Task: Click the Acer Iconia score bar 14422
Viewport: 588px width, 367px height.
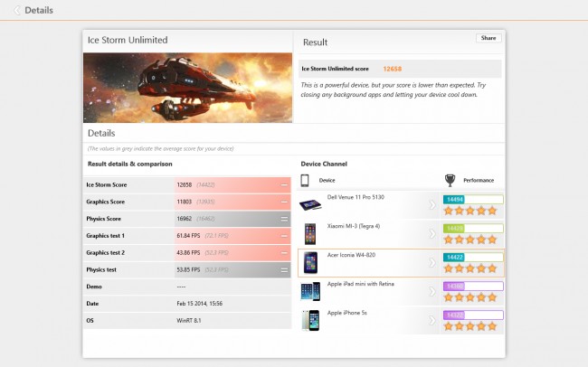Action: coord(473,257)
